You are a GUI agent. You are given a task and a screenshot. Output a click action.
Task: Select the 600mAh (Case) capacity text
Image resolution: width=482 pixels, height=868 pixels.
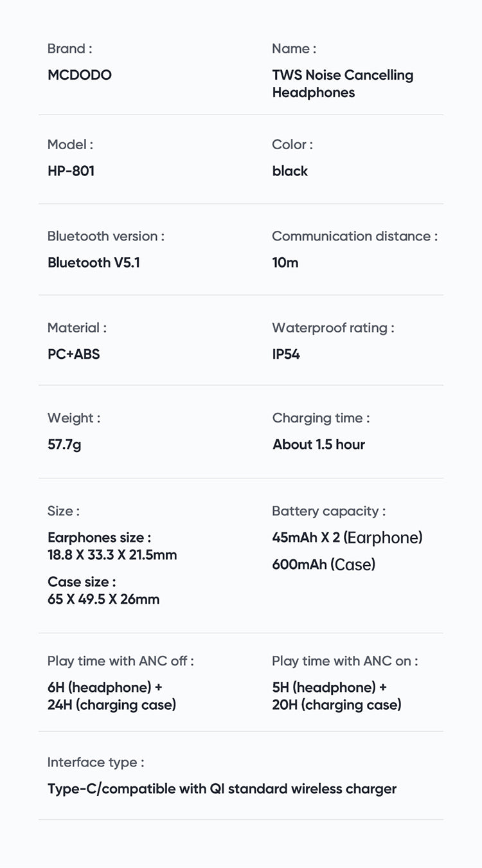click(324, 565)
